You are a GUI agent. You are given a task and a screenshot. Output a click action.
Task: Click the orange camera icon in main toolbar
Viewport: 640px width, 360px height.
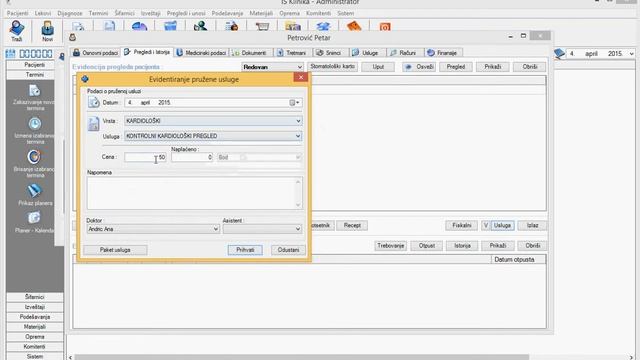[x=385, y=27]
